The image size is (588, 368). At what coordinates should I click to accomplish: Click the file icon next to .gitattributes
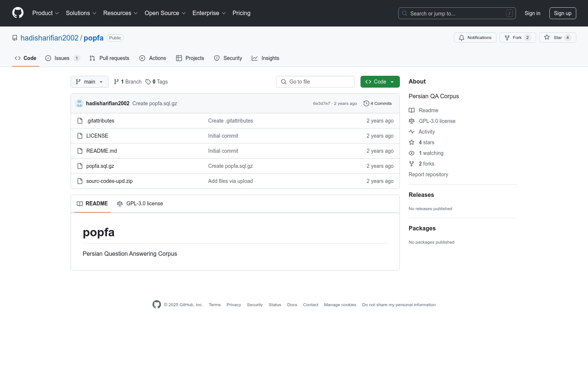tap(80, 121)
